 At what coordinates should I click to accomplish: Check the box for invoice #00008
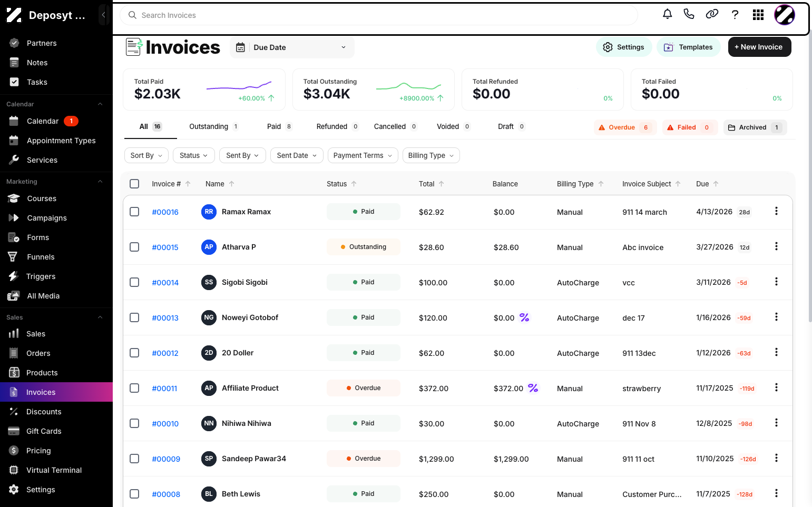tap(134, 494)
